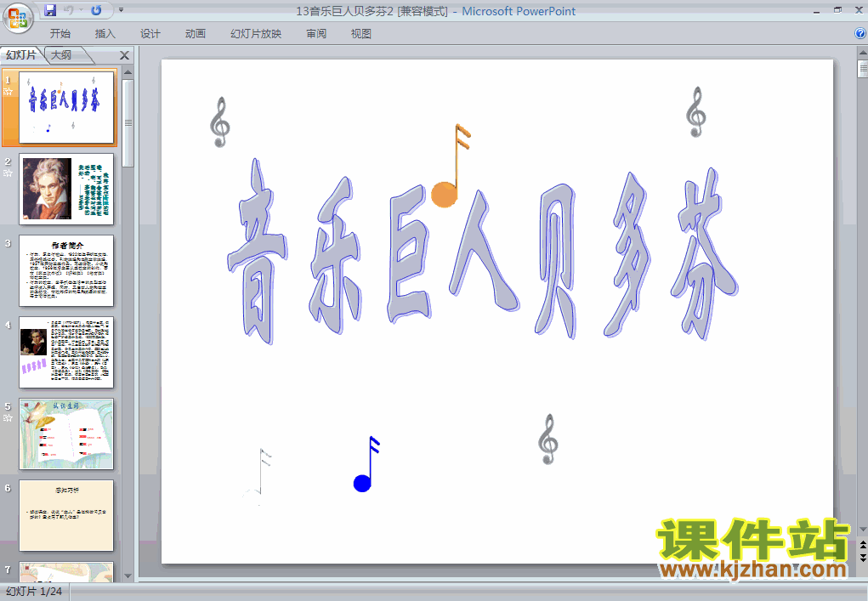Select slide 3 thumbnail titled 作者简介
Image resolution: width=868 pixels, height=601 pixels.
66,270
